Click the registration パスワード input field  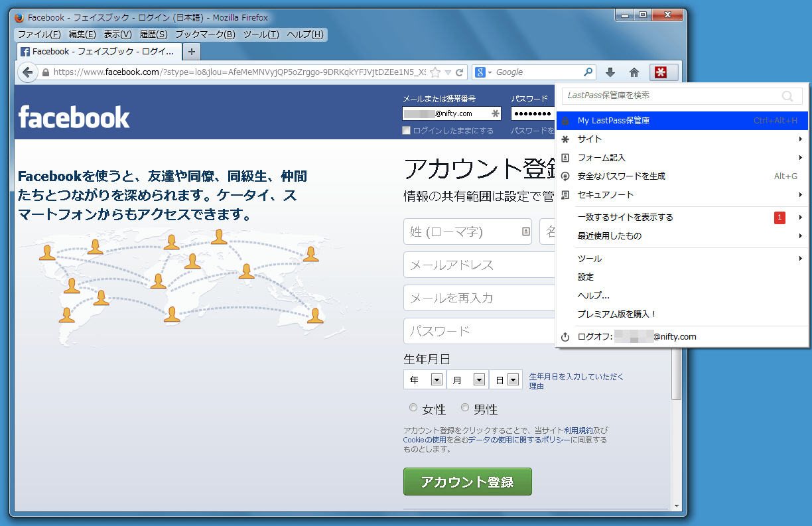point(479,331)
